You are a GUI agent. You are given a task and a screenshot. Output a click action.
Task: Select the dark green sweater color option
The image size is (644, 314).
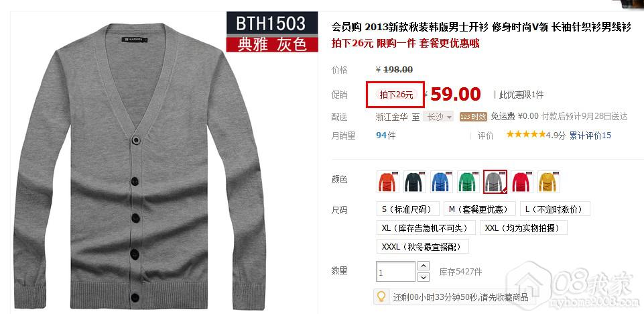pos(414,182)
